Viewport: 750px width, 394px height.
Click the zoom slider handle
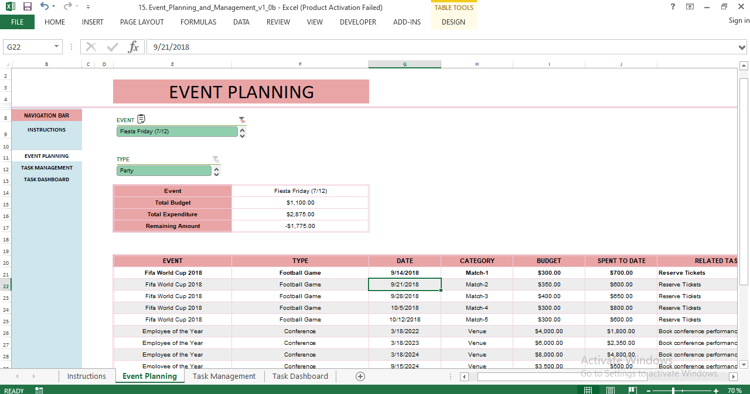click(673, 391)
